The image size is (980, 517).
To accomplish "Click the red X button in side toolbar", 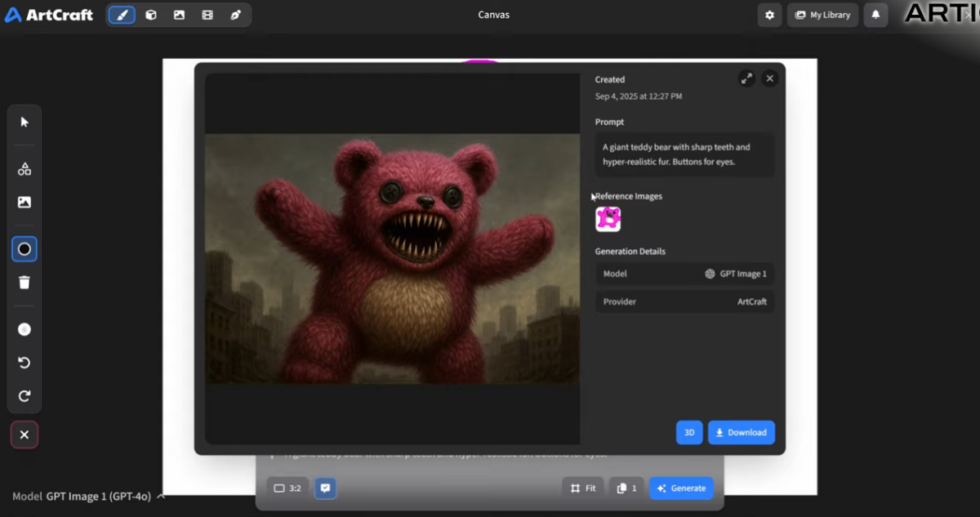I will (24, 435).
